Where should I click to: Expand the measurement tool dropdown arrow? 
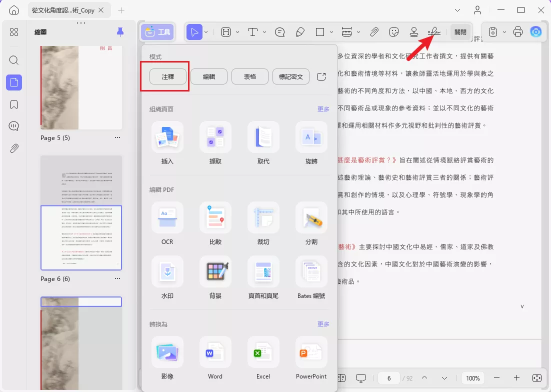(358, 32)
